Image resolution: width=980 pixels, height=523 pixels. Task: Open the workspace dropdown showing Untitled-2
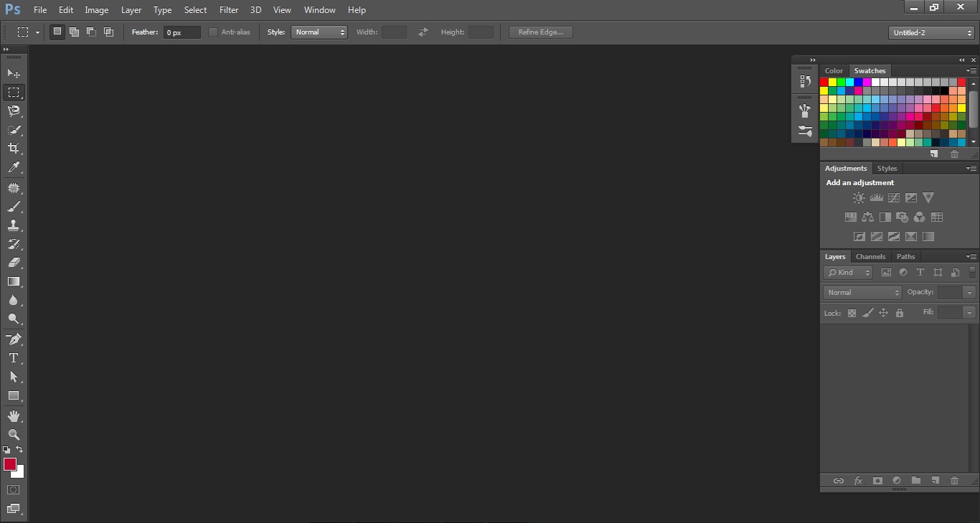coord(931,32)
